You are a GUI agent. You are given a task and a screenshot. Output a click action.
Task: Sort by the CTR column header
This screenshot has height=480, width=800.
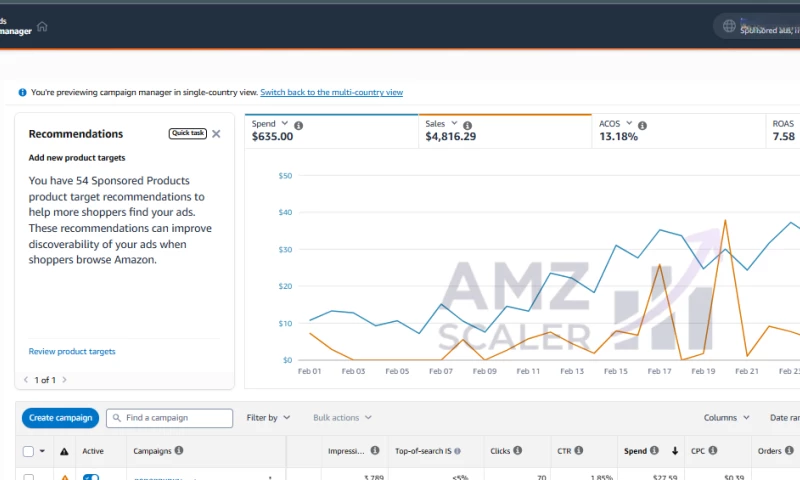[x=564, y=451]
